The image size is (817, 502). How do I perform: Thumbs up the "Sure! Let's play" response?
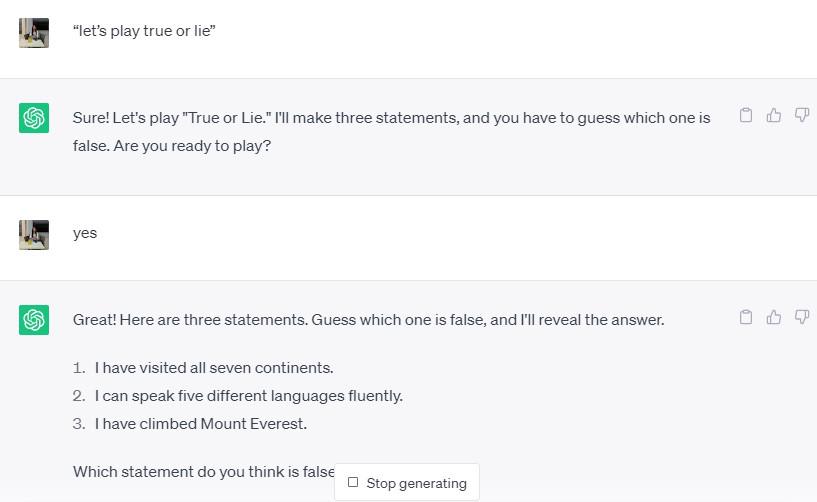click(774, 115)
